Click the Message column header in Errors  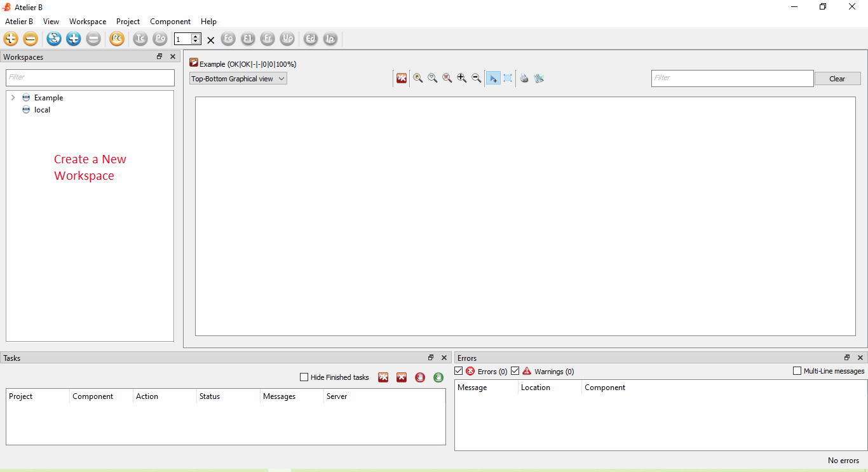(486, 388)
